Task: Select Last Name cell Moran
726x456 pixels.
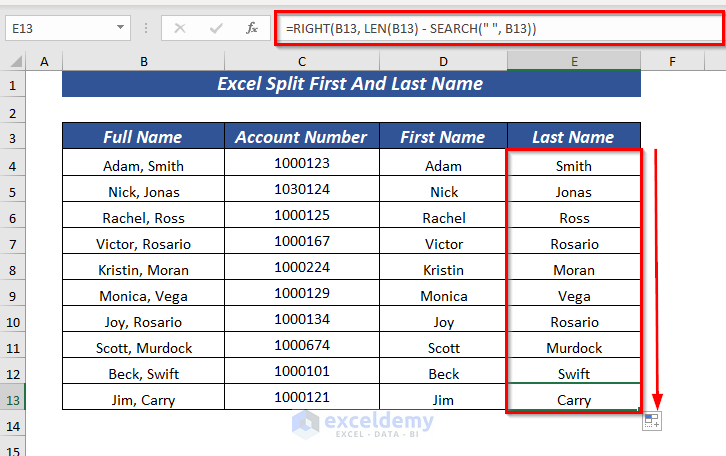Action: tap(574, 269)
